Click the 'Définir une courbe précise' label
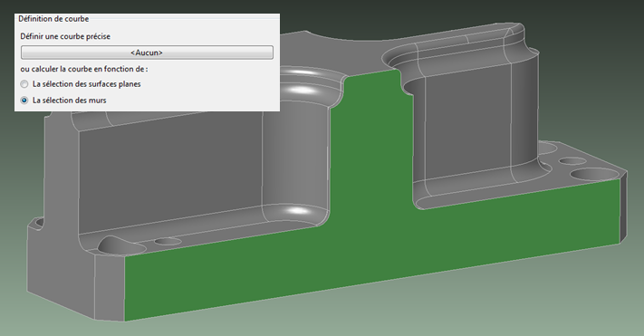644x336 pixels. [x=65, y=36]
